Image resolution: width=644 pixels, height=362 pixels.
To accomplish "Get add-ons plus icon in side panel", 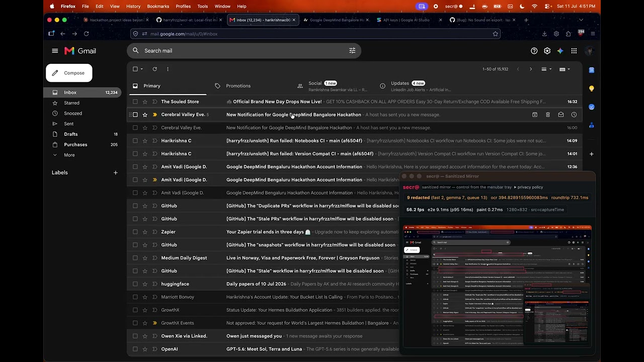I will coord(592,154).
